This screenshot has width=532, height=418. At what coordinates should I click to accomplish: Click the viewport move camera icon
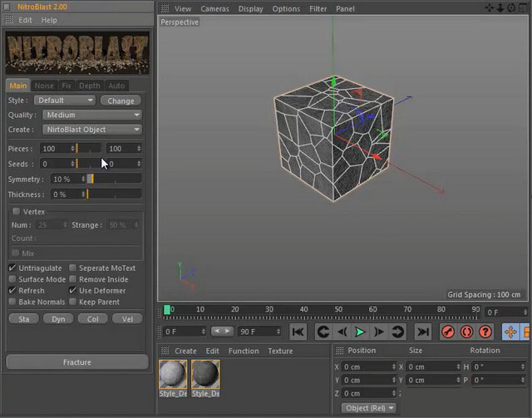[490, 7]
